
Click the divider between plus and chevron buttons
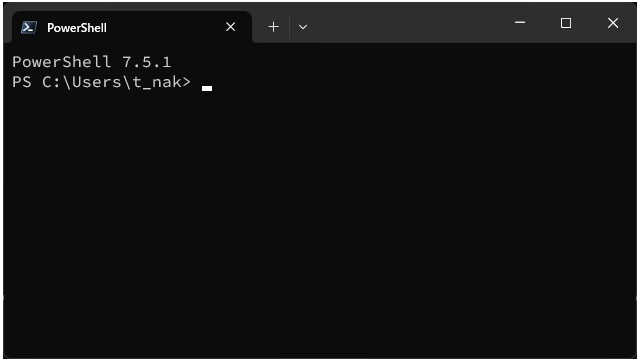[289, 27]
